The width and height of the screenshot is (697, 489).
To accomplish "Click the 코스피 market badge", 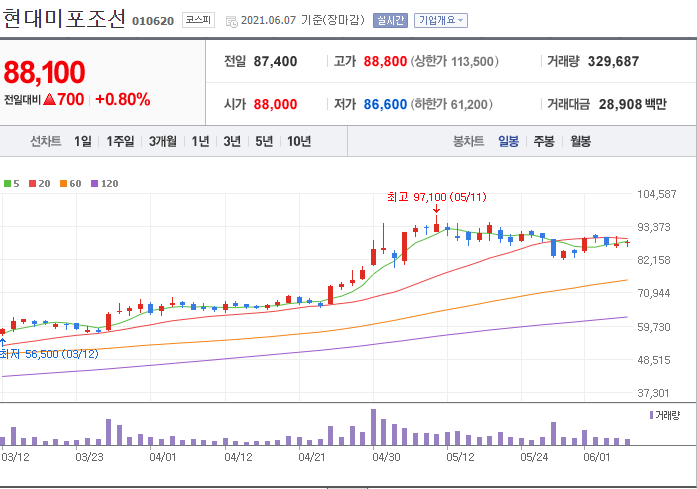I will pos(198,20).
